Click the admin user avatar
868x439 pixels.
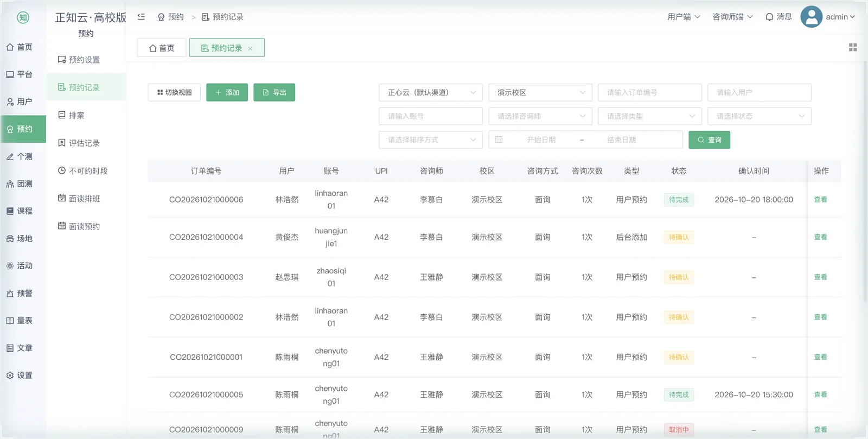tap(811, 17)
